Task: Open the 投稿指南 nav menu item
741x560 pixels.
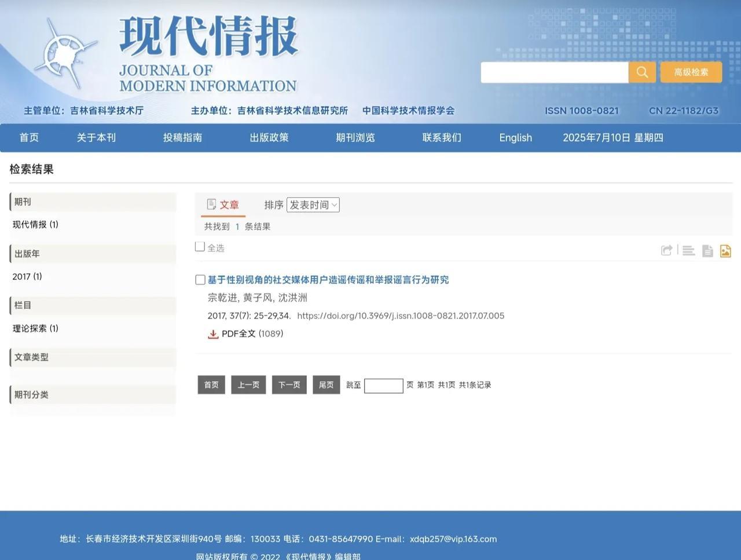Action: (182, 138)
